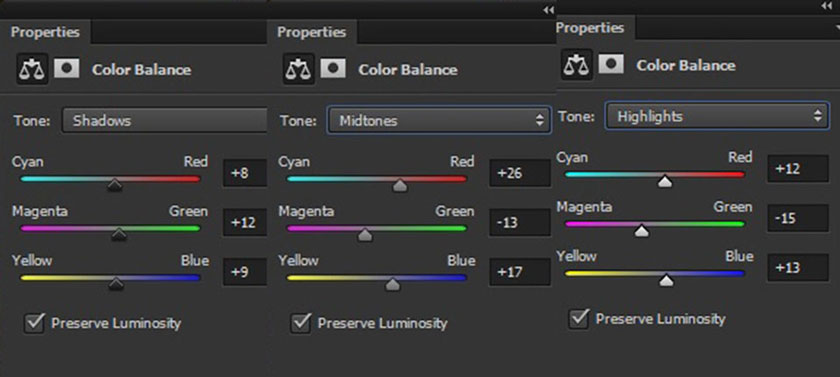Open the Tone dropdown showing Shadows
The width and height of the screenshot is (840, 377).
tap(164, 120)
